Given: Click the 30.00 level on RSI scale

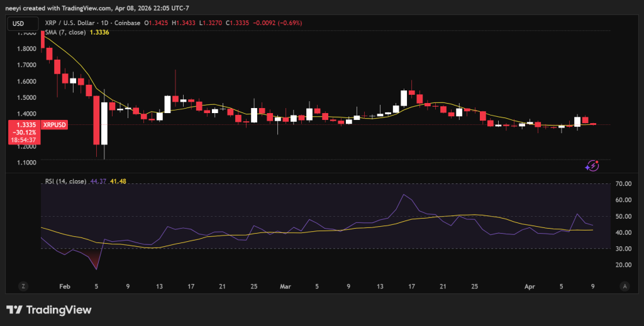Looking at the screenshot, I should point(624,249).
